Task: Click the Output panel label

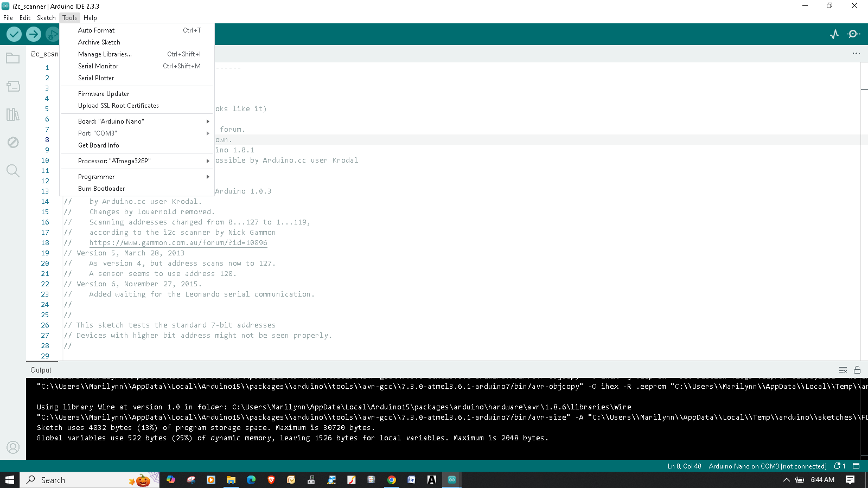Action: click(x=41, y=370)
